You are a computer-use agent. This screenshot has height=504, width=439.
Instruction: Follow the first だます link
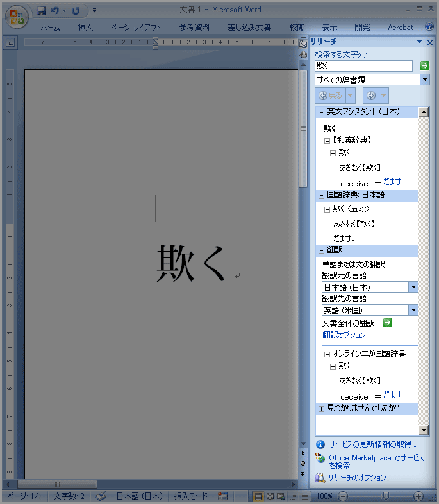click(392, 182)
